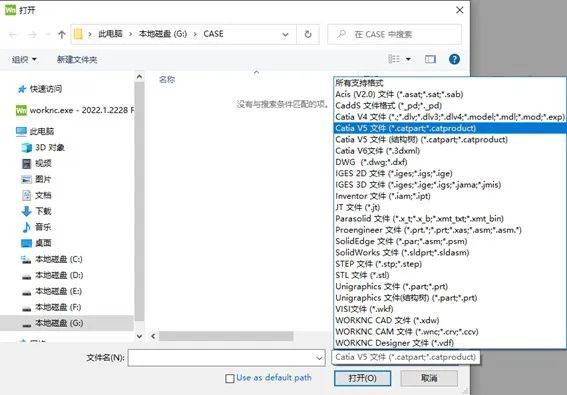Enable Use as default path checkbox
Screen dimensions: 567x395
click(x=230, y=378)
